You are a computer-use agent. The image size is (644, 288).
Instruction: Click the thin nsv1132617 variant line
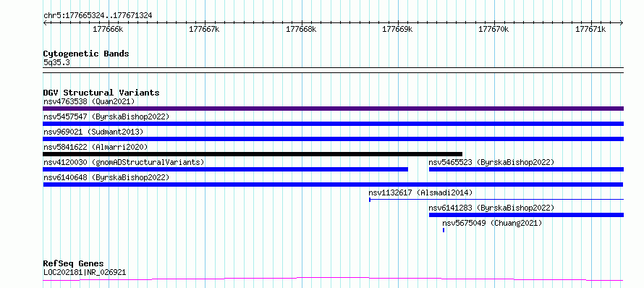tap(496, 200)
